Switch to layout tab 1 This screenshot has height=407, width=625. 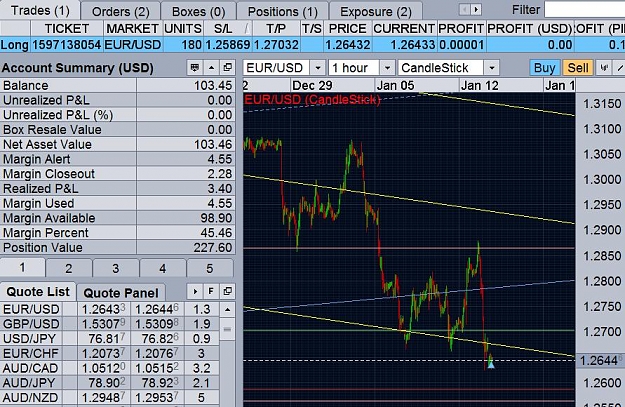pos(22,267)
